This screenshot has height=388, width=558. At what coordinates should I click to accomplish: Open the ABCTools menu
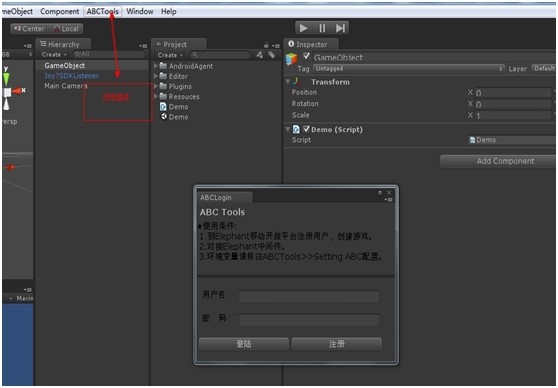(103, 11)
